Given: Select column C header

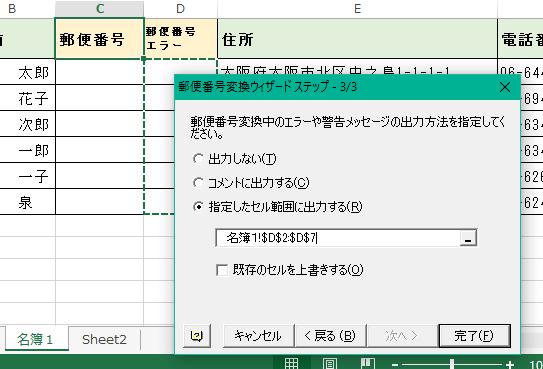Looking at the screenshot, I should point(100,9).
